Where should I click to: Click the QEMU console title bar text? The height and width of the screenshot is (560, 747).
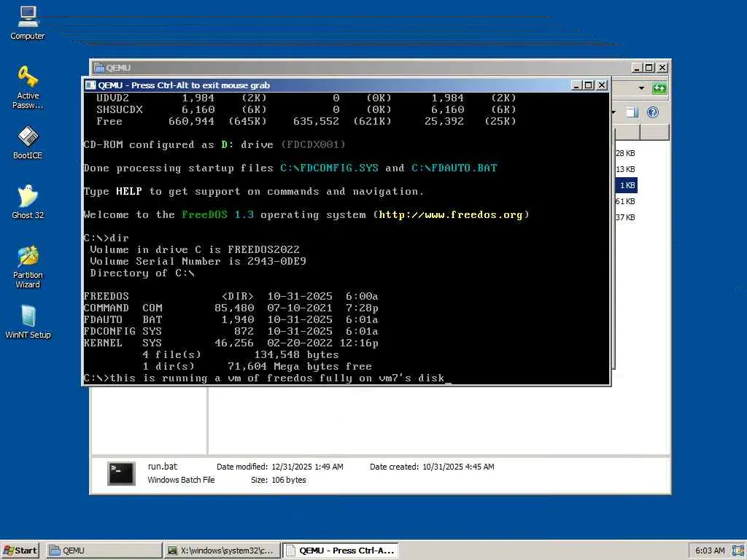pos(184,85)
